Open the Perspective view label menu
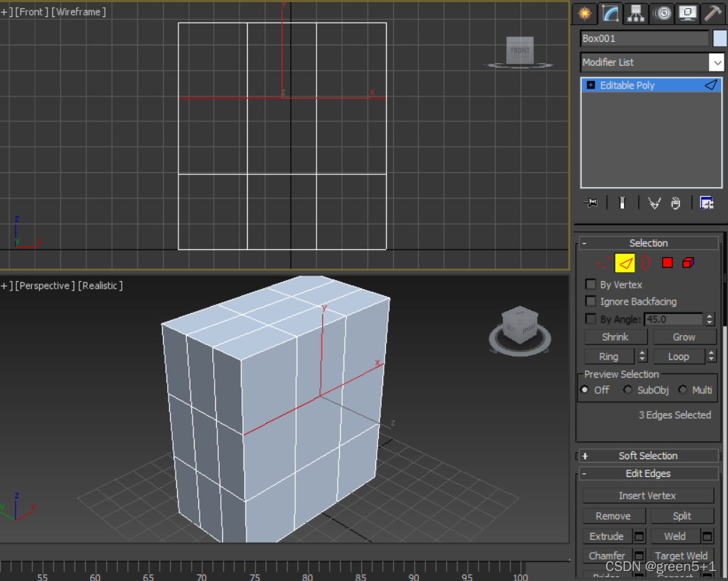The width and height of the screenshot is (728, 581). click(45, 286)
